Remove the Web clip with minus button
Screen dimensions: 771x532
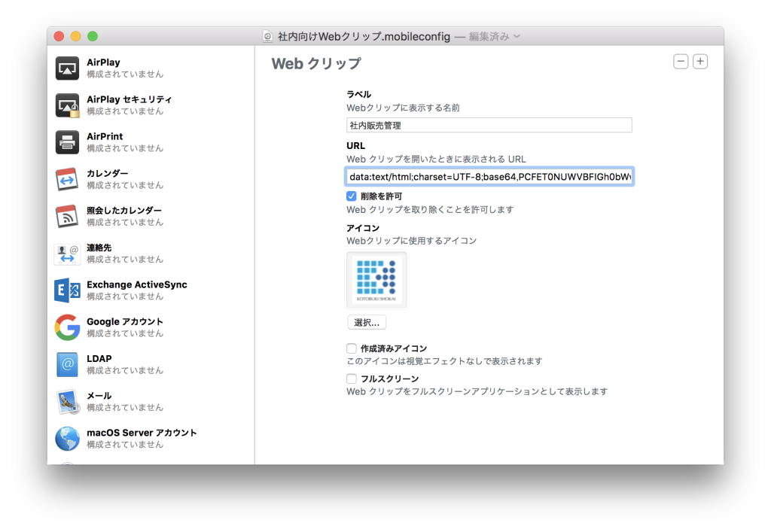681,62
